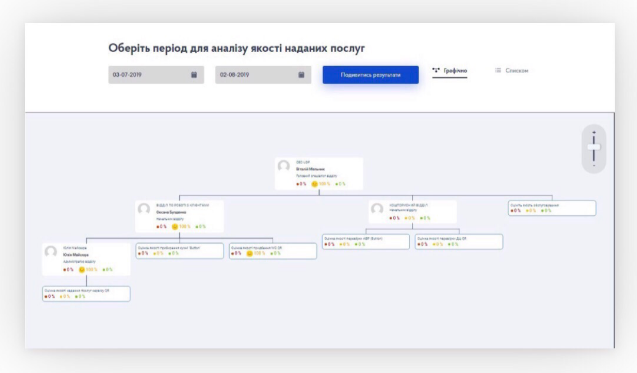Image resolution: width=637 pixels, height=373 pixels.
Task: Click the tree icon next to Графічно
Action: click(436, 70)
